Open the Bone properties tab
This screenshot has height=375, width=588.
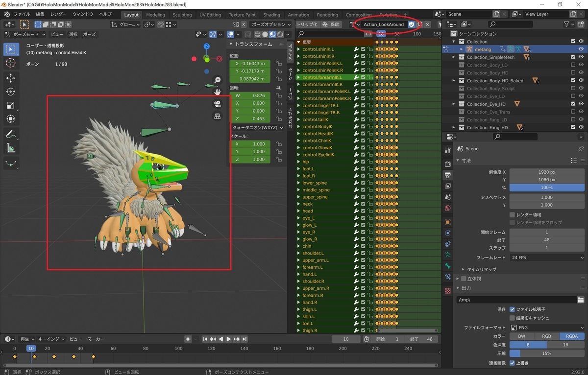pyautogui.click(x=447, y=266)
